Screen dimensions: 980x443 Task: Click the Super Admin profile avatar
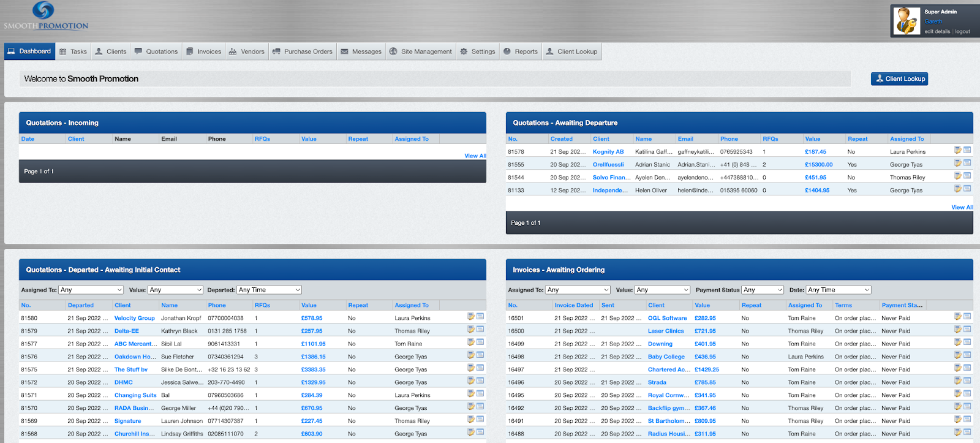tap(907, 21)
